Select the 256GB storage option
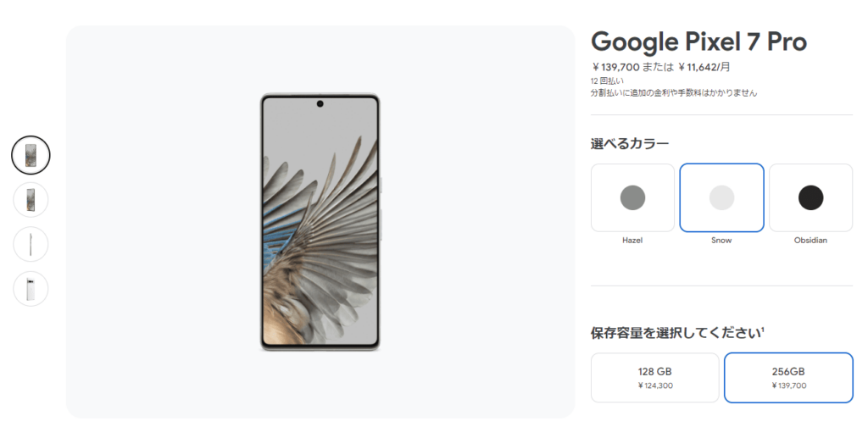 789,378
